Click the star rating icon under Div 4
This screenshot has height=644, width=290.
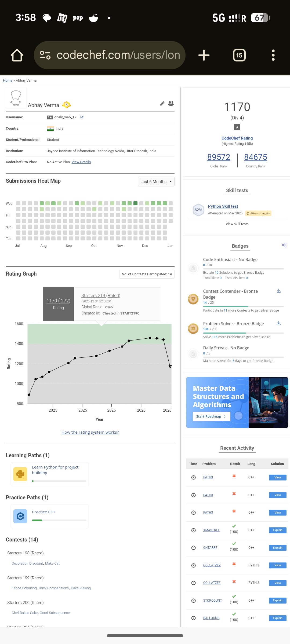pos(237,127)
